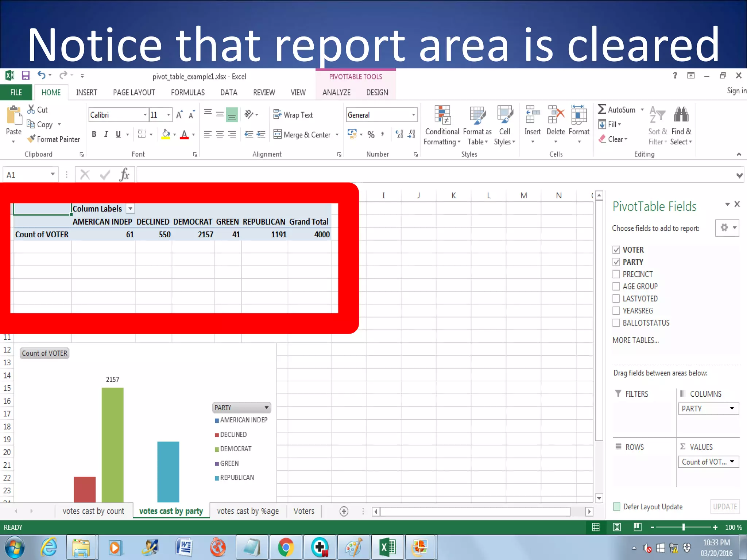
Task: Open Word from the Windows taskbar
Action: pyautogui.click(x=184, y=547)
